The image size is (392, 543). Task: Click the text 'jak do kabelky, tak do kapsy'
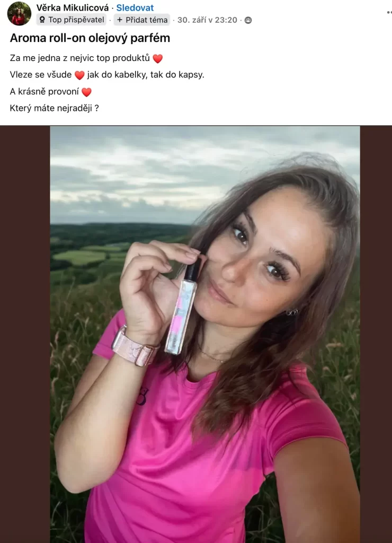[x=146, y=75]
